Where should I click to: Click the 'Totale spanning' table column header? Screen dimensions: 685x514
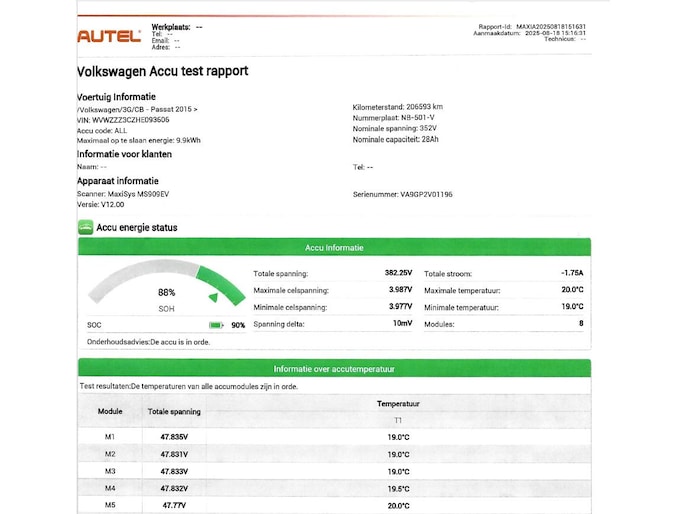[x=174, y=411]
